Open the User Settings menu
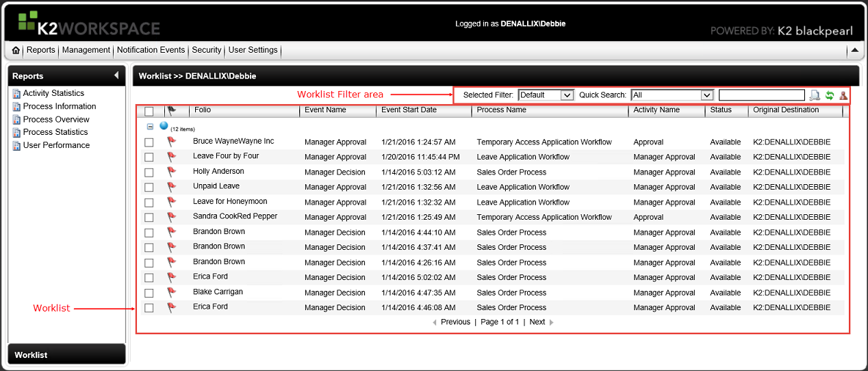Viewport: 868px width, 371px height. [253, 50]
